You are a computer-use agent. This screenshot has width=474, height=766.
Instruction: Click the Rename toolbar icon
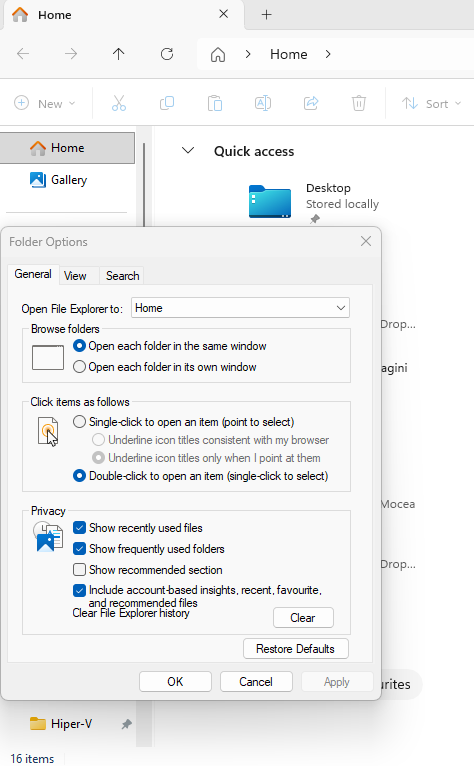coord(263,103)
